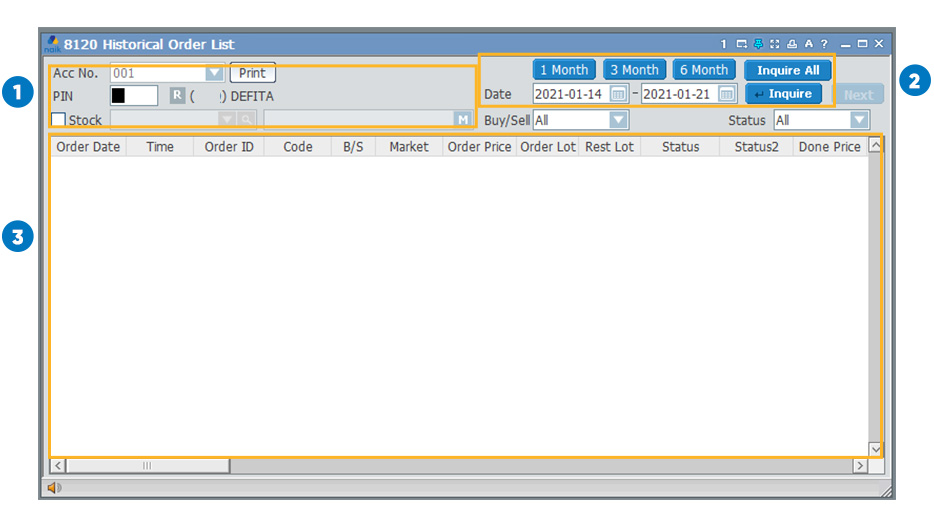
Task: Click the horizontal scrollbar thumb under the table
Action: point(147,466)
